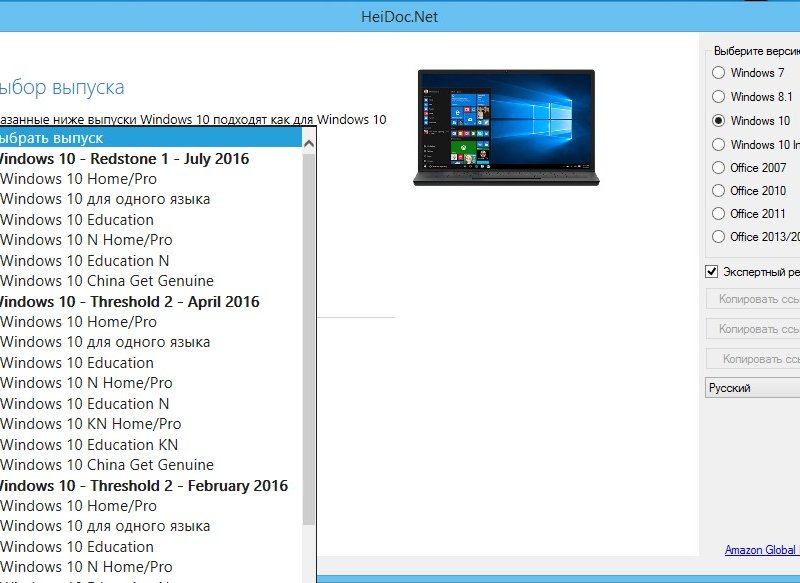Select the highlighted Выбрать выпуск entry
This screenshot has width=800, height=583.
coord(151,138)
